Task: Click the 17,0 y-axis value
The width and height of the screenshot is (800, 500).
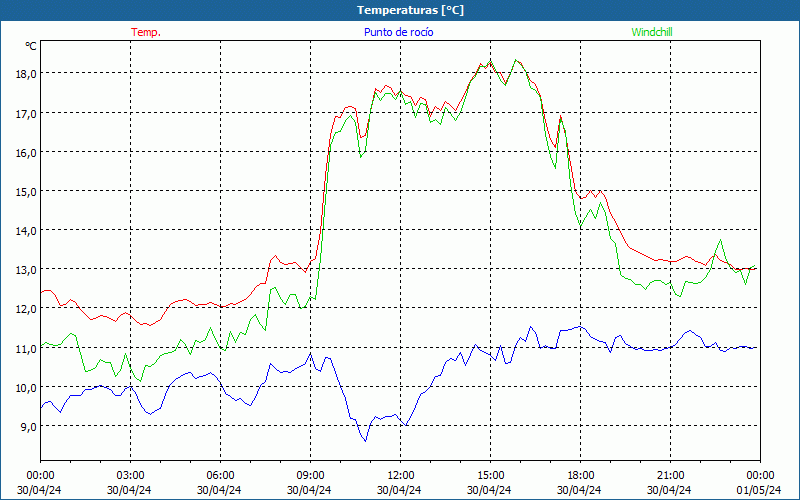Action: click(27, 113)
